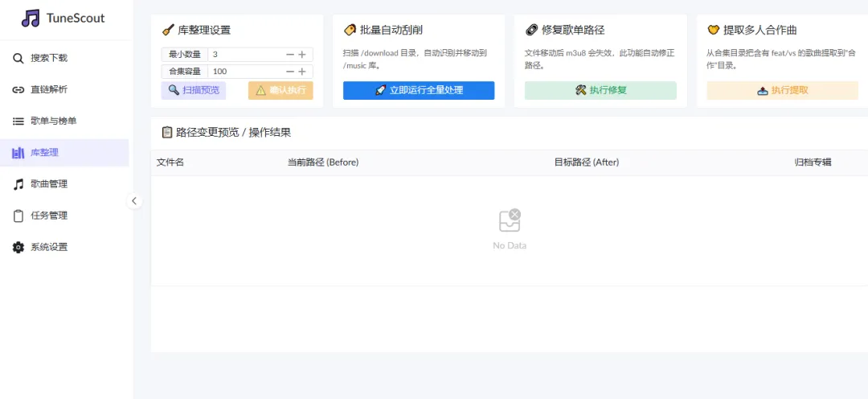Open the 直链解析 menu item
This screenshot has height=399, width=868.
pyautogui.click(x=64, y=90)
